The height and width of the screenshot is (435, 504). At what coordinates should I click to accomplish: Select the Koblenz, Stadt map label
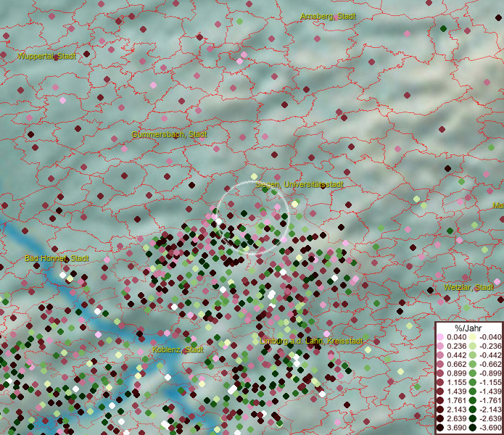[x=178, y=349]
